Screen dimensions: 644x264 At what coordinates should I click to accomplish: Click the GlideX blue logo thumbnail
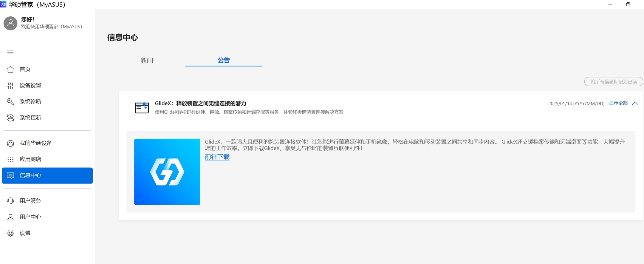click(167, 172)
